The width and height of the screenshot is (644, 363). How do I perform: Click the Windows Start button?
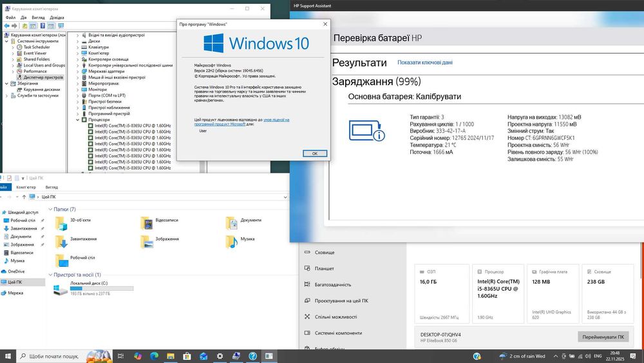click(x=8, y=356)
